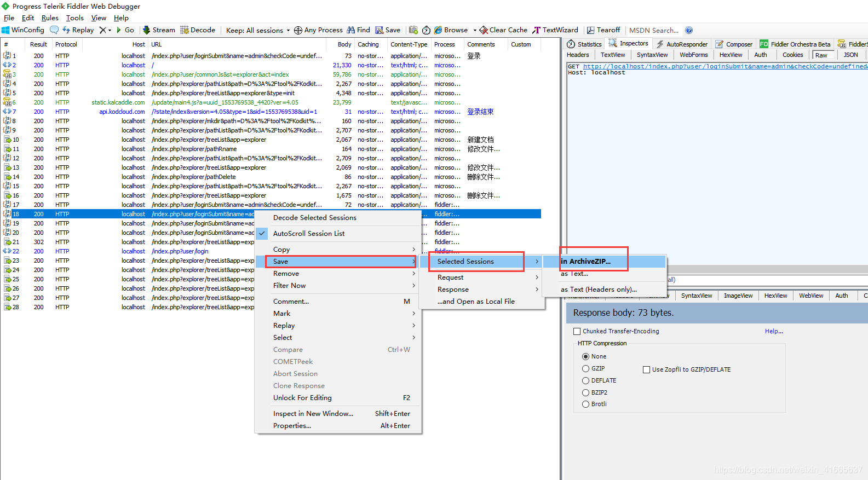Toggle Decode in the toolbar
868x480 pixels.
(x=198, y=30)
